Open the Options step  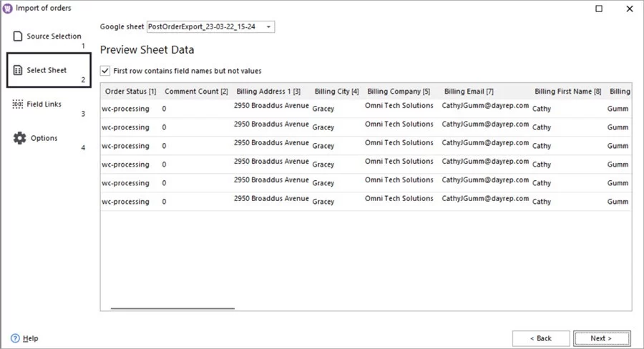[x=44, y=138]
